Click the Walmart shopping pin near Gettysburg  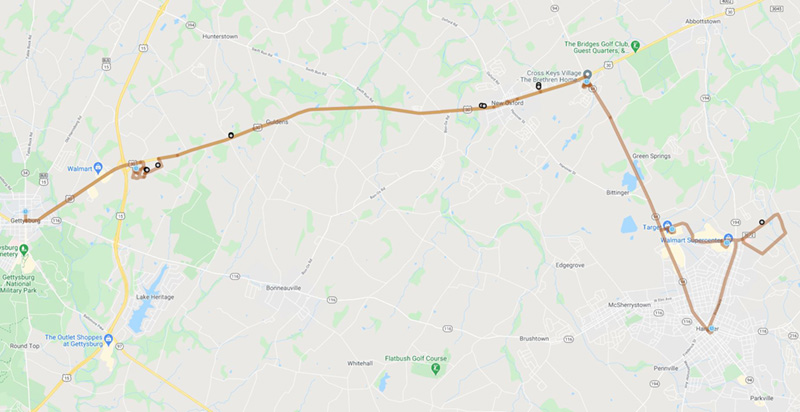(x=98, y=167)
